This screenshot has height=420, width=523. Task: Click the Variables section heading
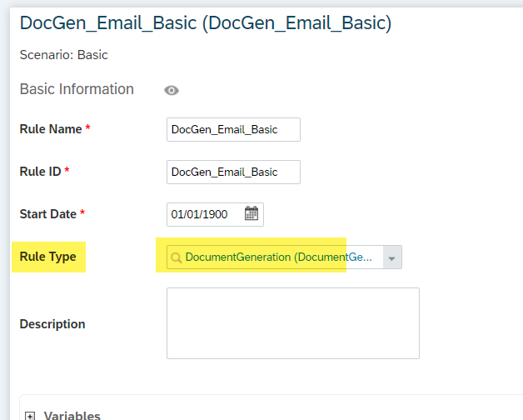click(x=72, y=415)
